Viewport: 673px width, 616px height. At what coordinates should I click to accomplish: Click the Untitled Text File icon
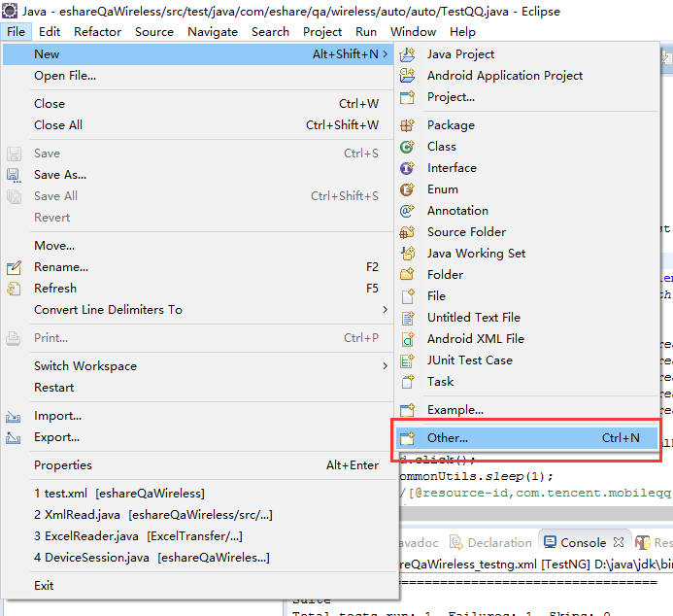point(407,318)
